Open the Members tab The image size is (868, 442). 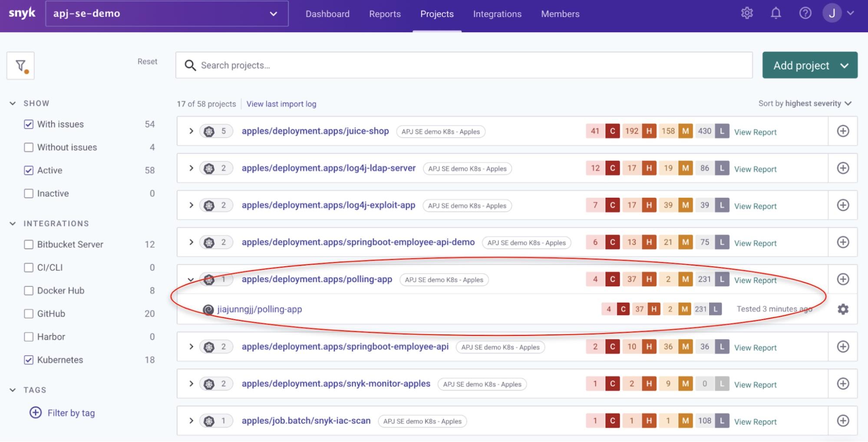coord(560,14)
